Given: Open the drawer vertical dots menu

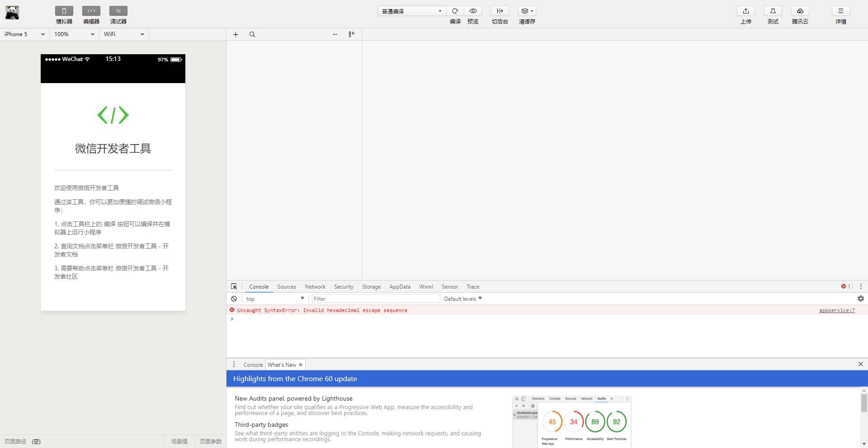Looking at the screenshot, I should coord(234,364).
